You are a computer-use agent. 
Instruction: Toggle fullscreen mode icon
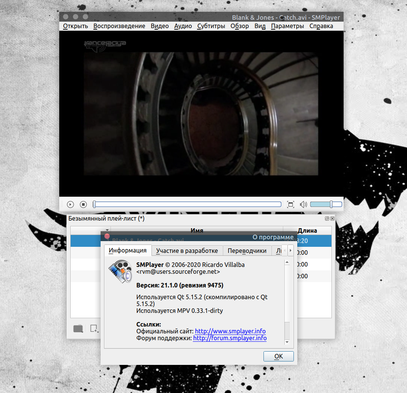pos(290,204)
